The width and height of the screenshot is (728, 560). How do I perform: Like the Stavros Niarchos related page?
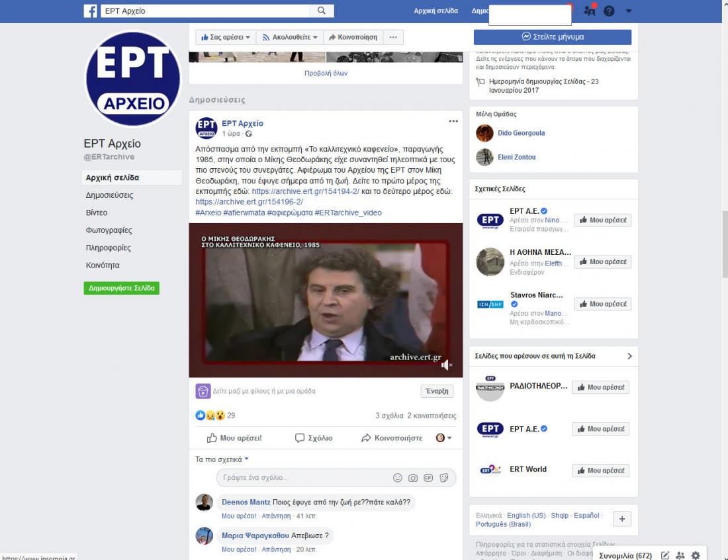coord(602,304)
